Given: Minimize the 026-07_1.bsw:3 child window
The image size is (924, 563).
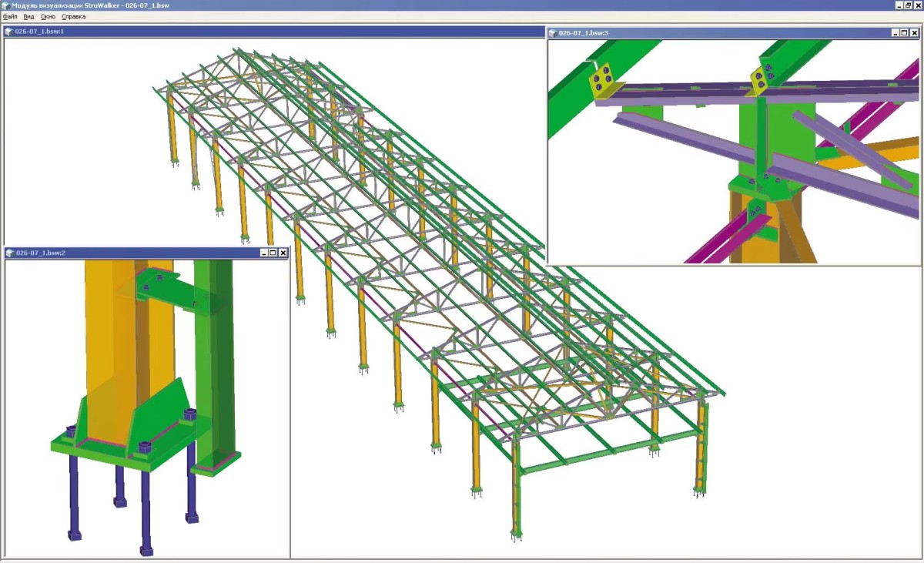Looking at the screenshot, I should pos(895,33).
